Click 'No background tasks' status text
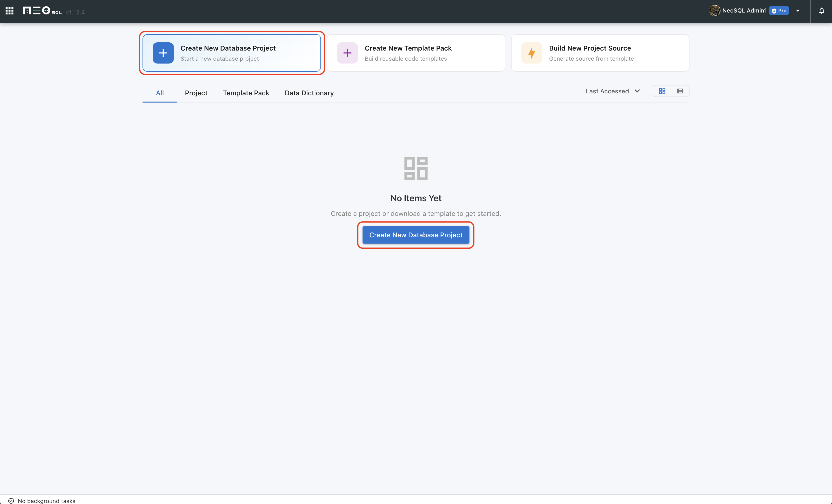This screenshot has height=504, width=832. click(x=47, y=501)
